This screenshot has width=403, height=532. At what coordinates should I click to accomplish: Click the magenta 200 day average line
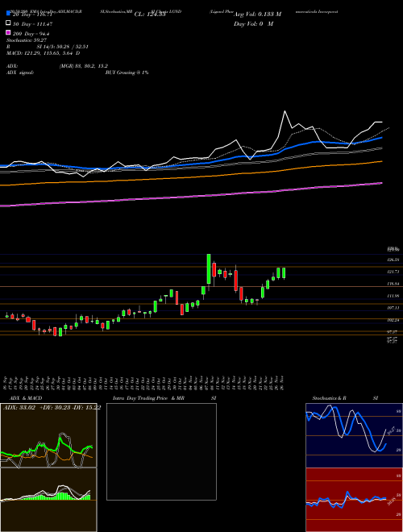click(x=191, y=195)
